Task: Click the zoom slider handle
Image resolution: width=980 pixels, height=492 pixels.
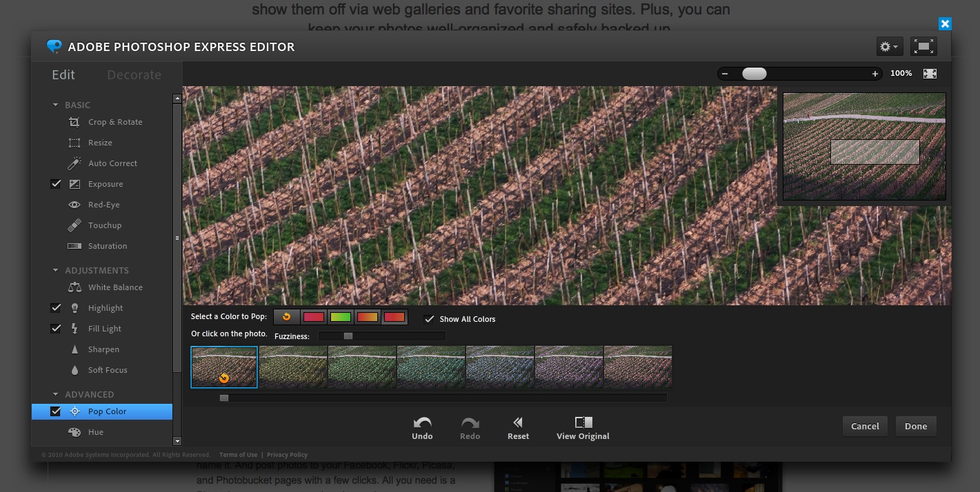Action: pos(754,74)
